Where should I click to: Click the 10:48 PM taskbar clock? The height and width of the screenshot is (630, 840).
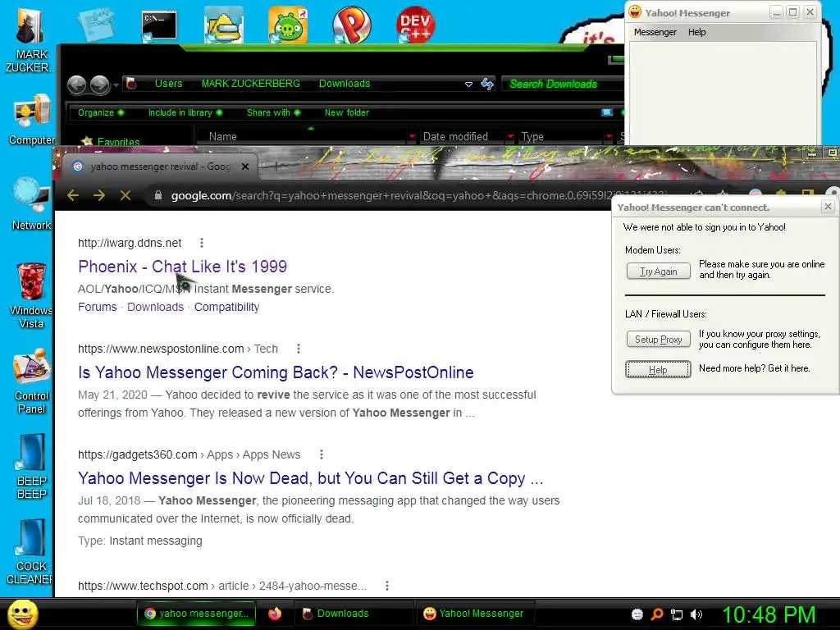[x=769, y=614]
